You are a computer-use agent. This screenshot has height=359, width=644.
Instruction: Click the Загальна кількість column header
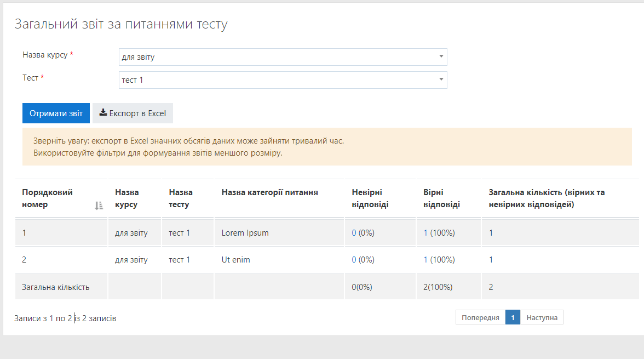[560, 198]
